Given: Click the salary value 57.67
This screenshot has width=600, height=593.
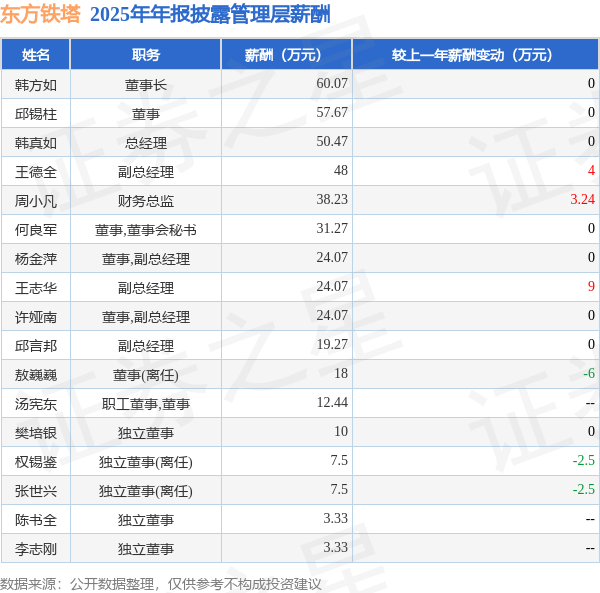Looking at the screenshot, I should click(332, 112).
